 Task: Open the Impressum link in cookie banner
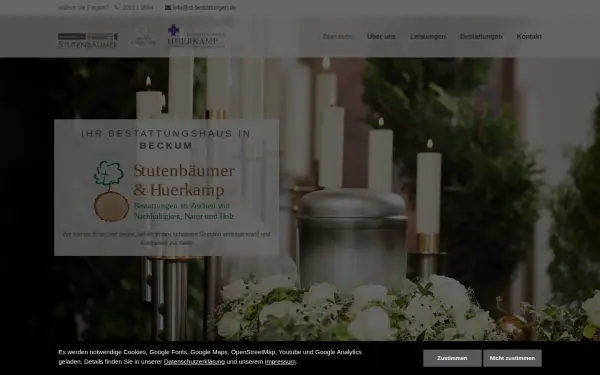click(x=280, y=362)
